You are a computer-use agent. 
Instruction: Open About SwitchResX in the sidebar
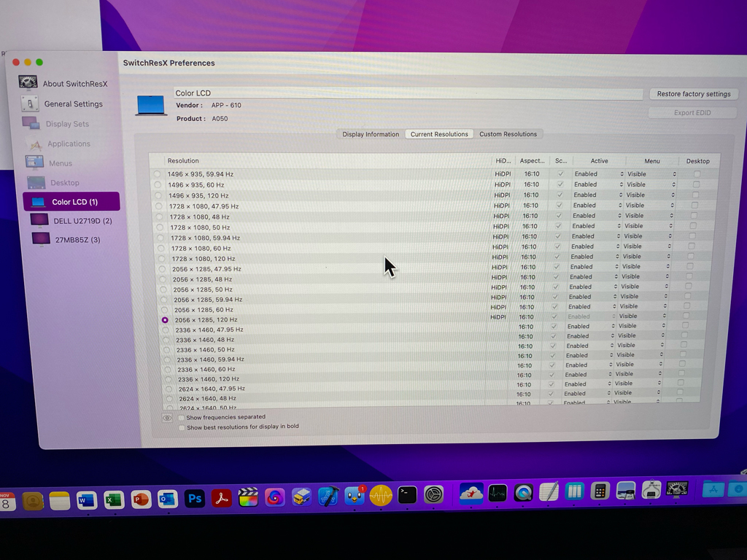coord(63,83)
